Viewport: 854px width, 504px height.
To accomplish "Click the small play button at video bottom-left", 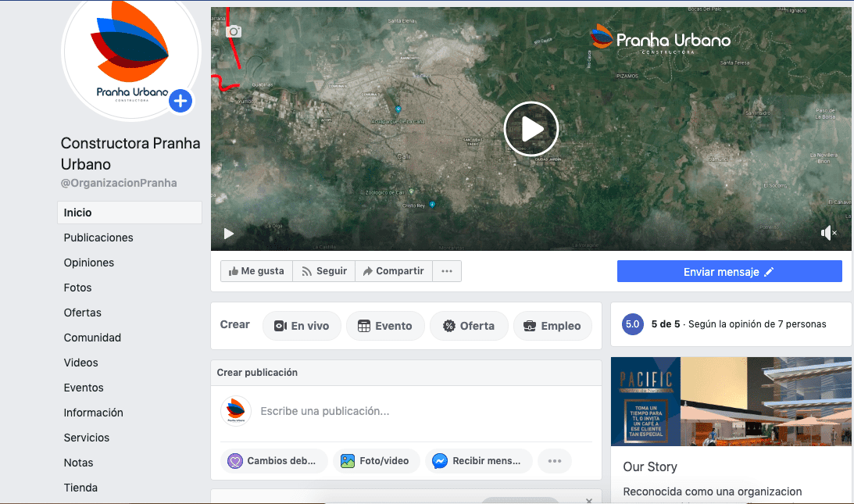I will tap(229, 234).
